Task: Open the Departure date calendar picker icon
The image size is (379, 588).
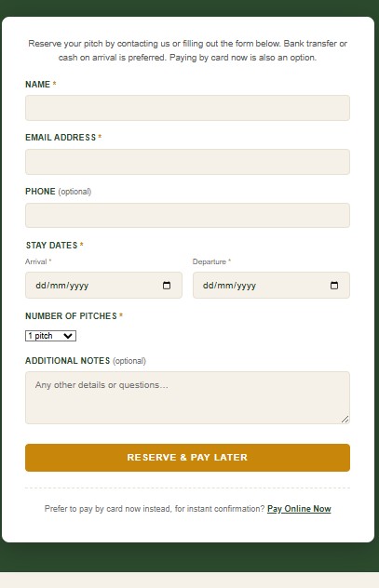Action: 334,286
